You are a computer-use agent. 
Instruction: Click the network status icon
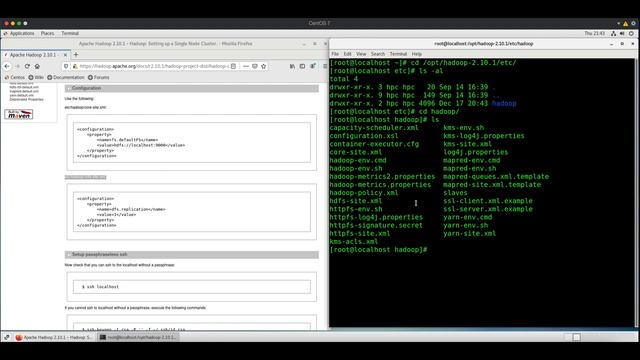(613, 33)
